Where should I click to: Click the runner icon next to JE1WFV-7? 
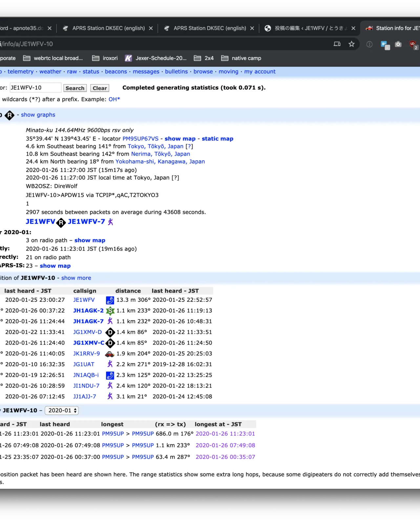(x=111, y=222)
